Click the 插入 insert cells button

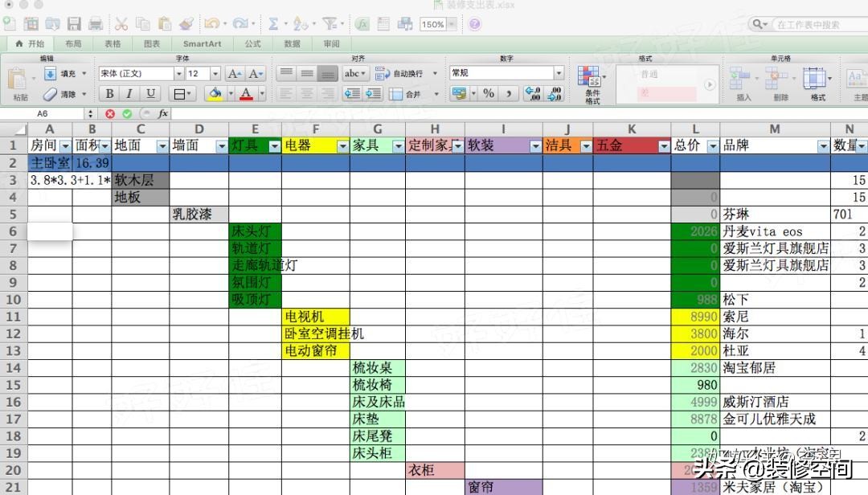pos(743,84)
